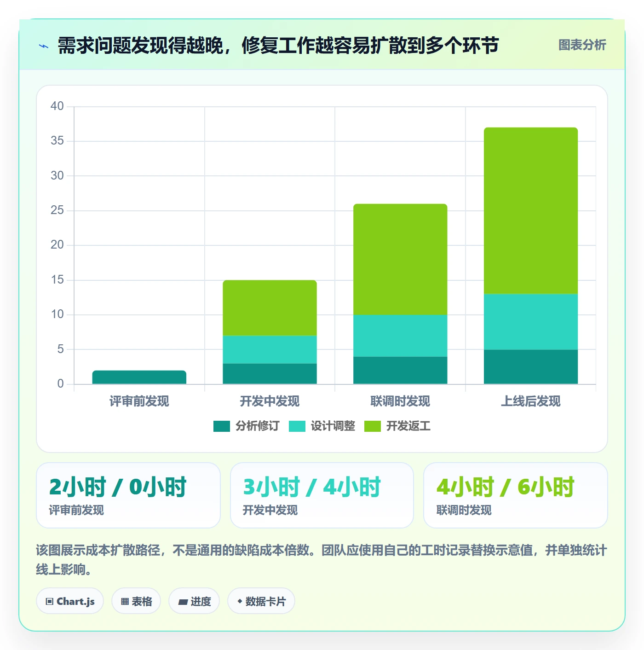
Task: Click the green segment of 联调时发现 bar
Action: pyautogui.click(x=400, y=259)
